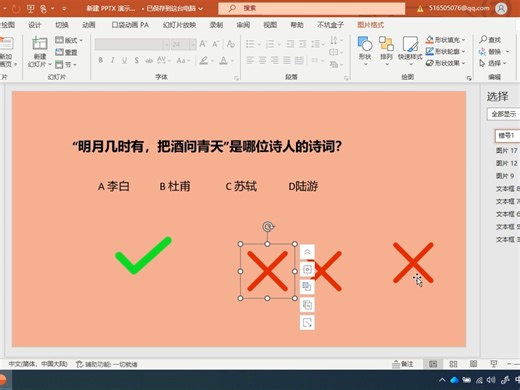Open the Select (选择) dropdown
The height and width of the screenshot is (390, 520).
pyautogui.click(x=493, y=63)
